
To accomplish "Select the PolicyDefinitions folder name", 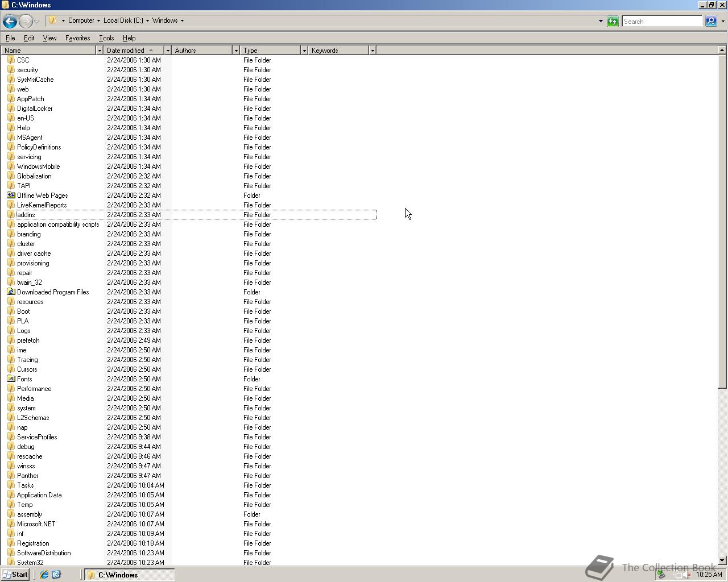I will pyautogui.click(x=39, y=147).
